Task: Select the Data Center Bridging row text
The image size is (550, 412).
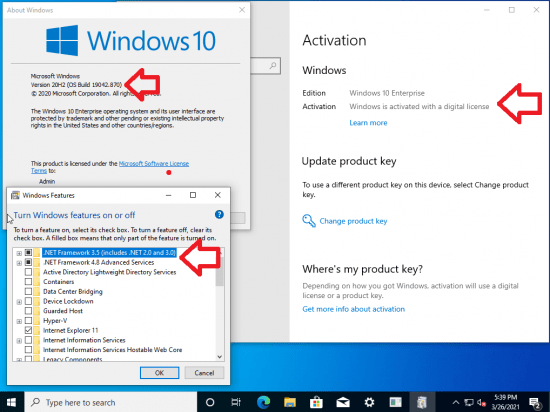Action: coord(73,291)
